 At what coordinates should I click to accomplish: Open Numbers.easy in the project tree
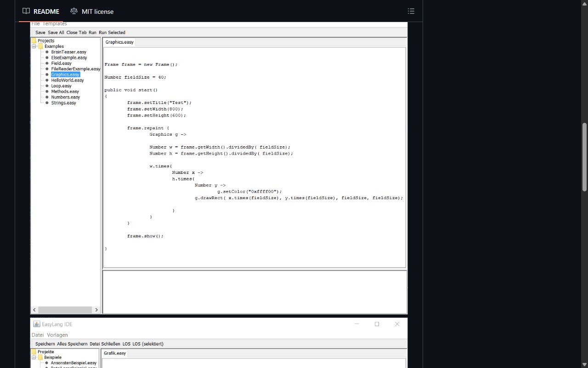point(65,97)
